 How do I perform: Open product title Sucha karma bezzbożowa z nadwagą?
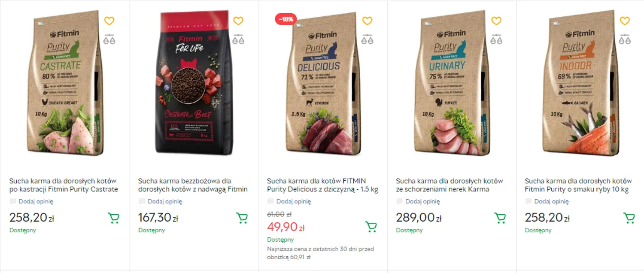193,185
